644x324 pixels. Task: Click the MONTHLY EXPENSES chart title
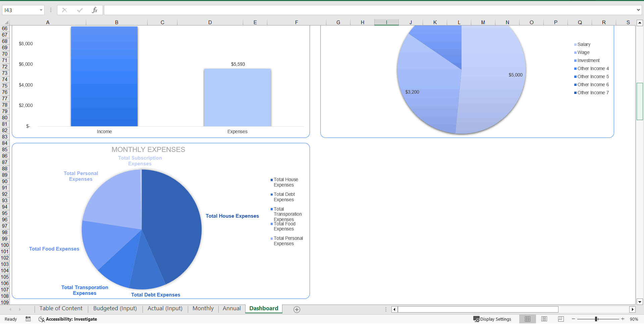[x=148, y=150]
